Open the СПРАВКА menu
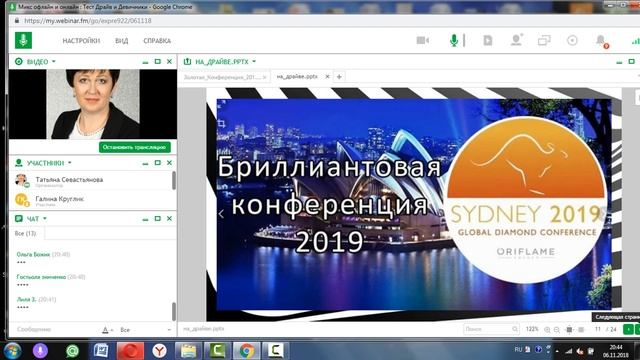Image resolution: width=640 pixels, height=360 pixels. click(157, 41)
